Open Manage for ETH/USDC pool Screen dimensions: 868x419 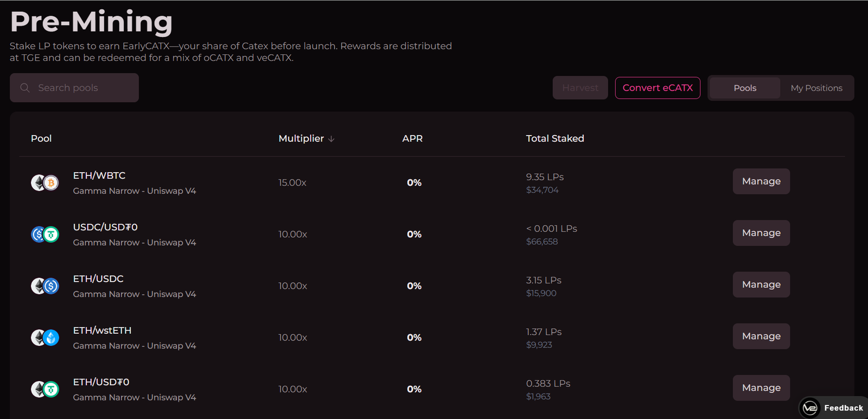pos(761,284)
